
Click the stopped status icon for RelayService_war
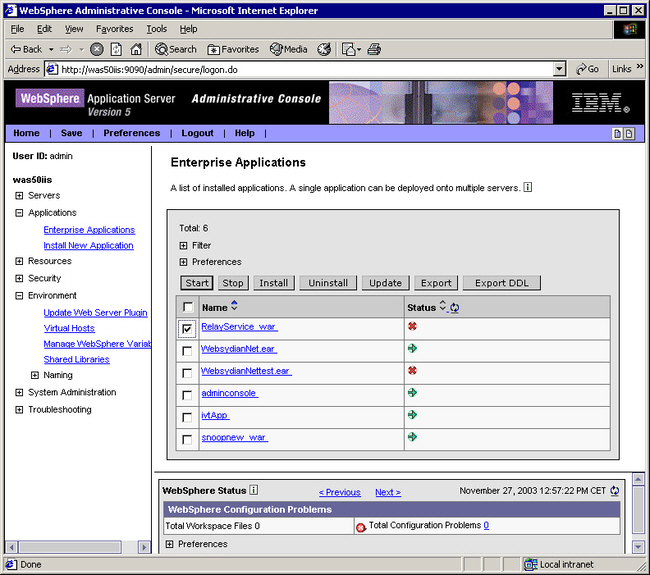(x=412, y=326)
